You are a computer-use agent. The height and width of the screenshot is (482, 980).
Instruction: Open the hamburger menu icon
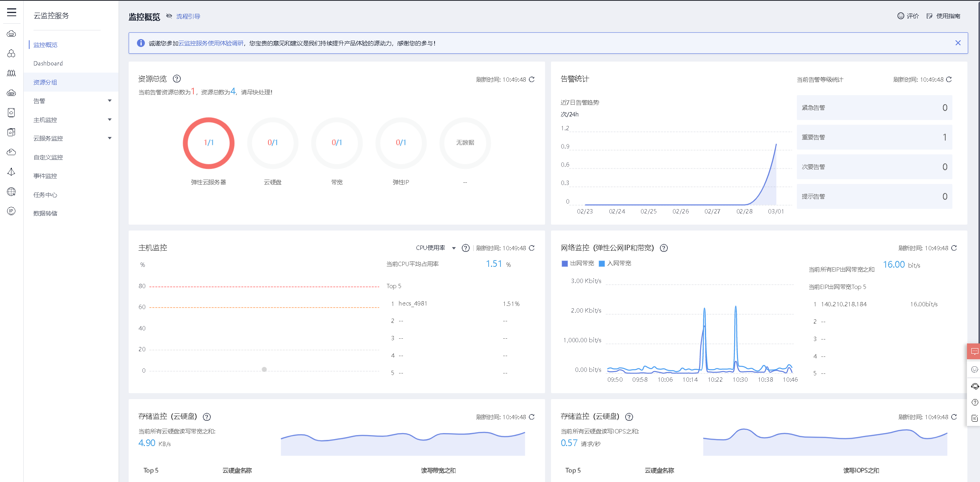11,12
